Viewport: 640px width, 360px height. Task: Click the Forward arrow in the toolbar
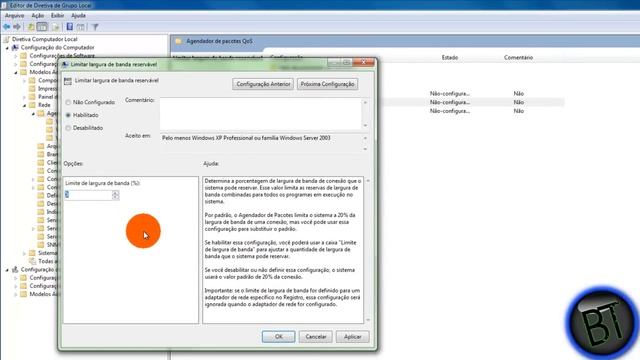point(17,27)
